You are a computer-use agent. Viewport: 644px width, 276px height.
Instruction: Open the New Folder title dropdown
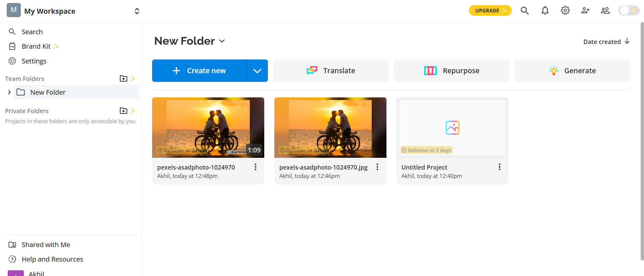(222, 41)
